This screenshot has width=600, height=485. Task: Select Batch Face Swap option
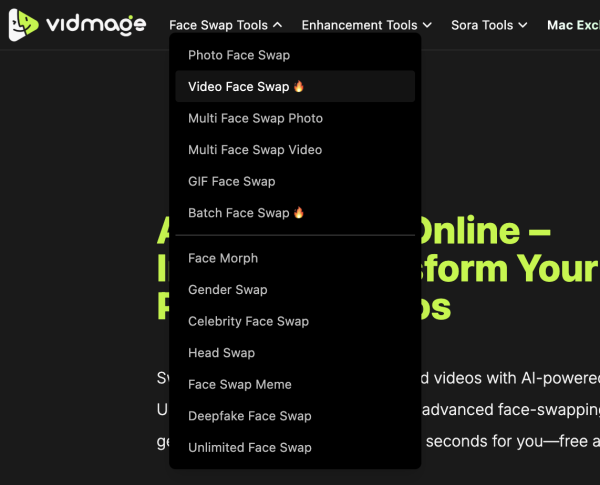(238, 213)
